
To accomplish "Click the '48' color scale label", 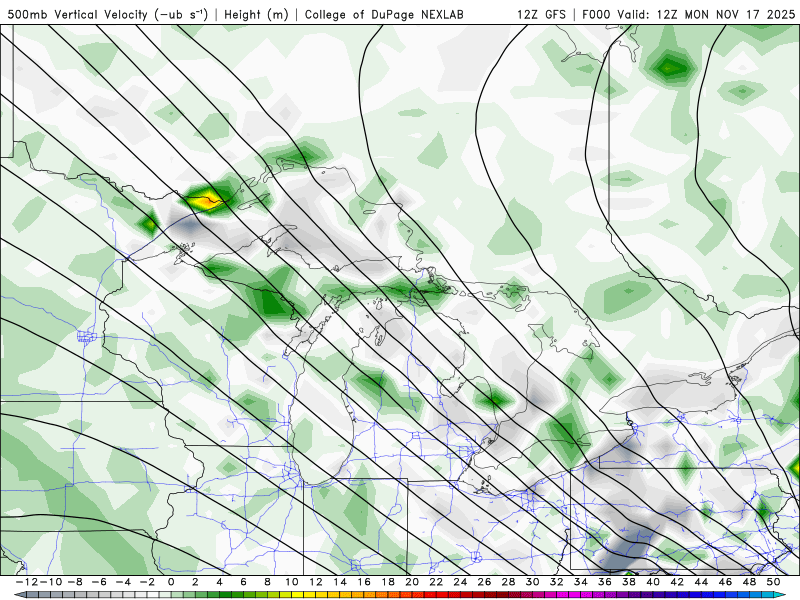I will pyautogui.click(x=749, y=582).
